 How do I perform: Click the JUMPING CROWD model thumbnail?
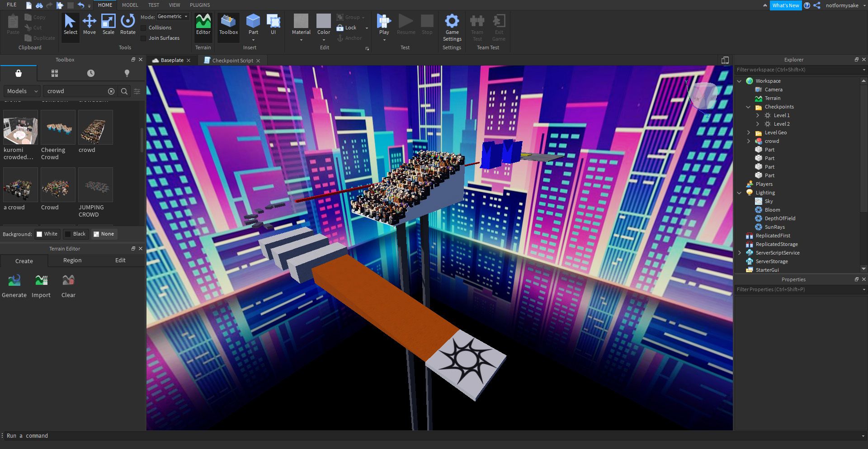[95, 185]
